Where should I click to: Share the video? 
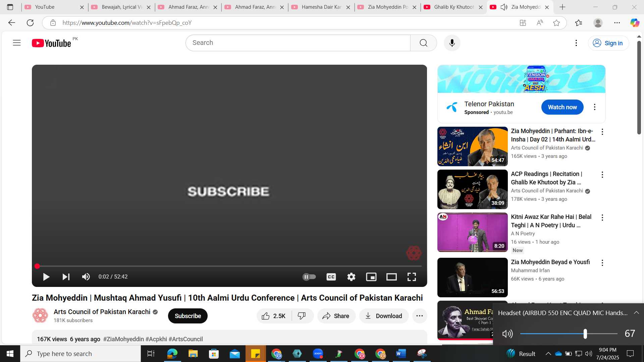(336, 316)
